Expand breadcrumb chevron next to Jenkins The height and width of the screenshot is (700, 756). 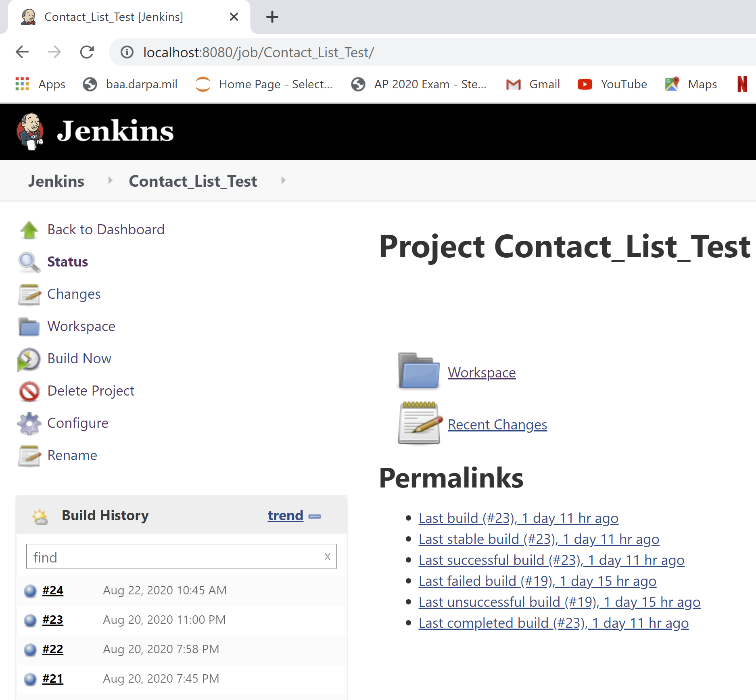click(110, 181)
